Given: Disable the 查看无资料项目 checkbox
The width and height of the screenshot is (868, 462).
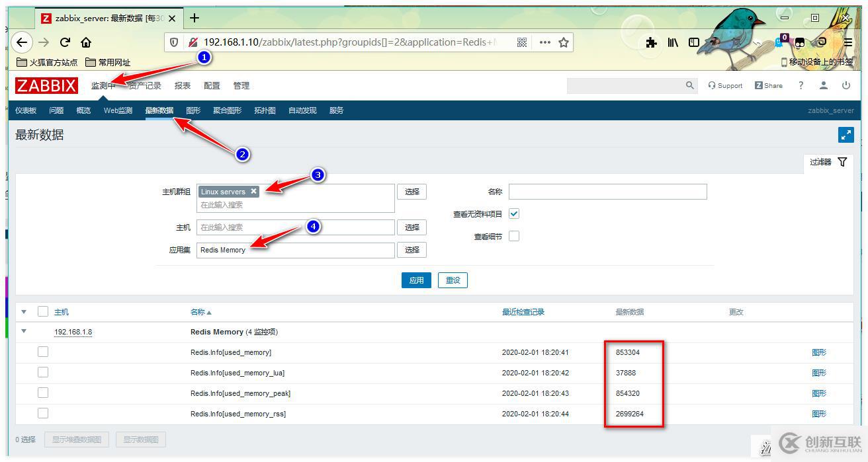Looking at the screenshot, I should tap(514, 213).
